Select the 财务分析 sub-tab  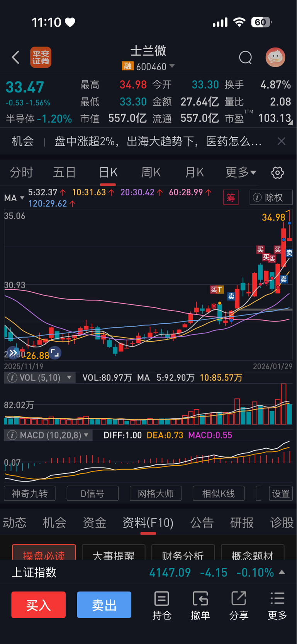tap(183, 552)
